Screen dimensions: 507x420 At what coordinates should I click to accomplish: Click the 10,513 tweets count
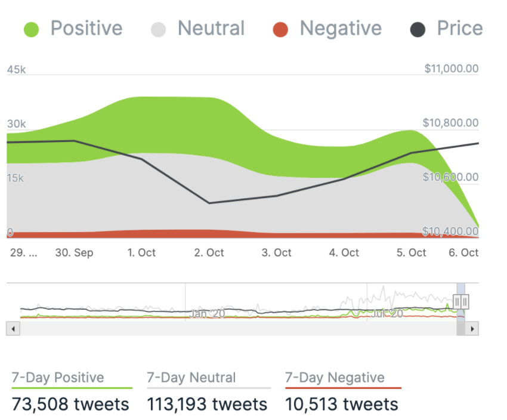point(342,404)
